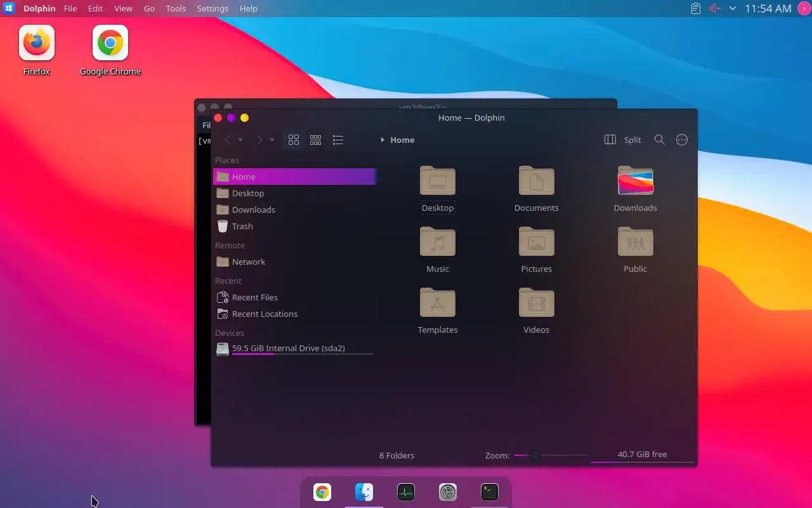Expand the back history dropdown arrow
Viewport: 812px width, 508px height.
point(240,140)
